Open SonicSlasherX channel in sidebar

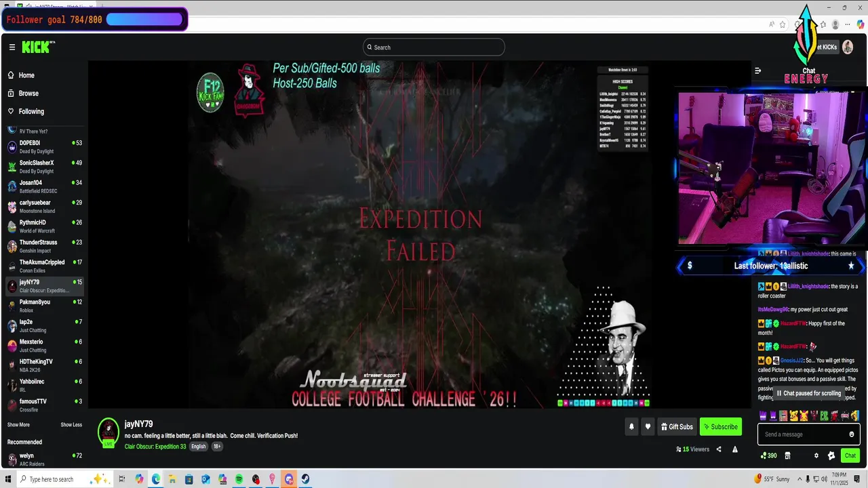pyautogui.click(x=44, y=167)
